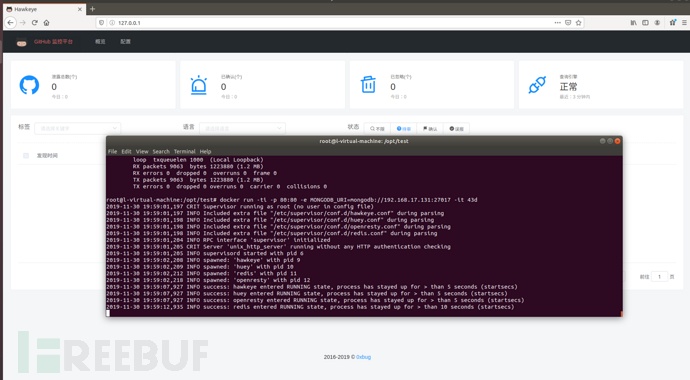690x380 pixels.
Task: Expand the 语言 language dropdown
Action: (x=242, y=128)
